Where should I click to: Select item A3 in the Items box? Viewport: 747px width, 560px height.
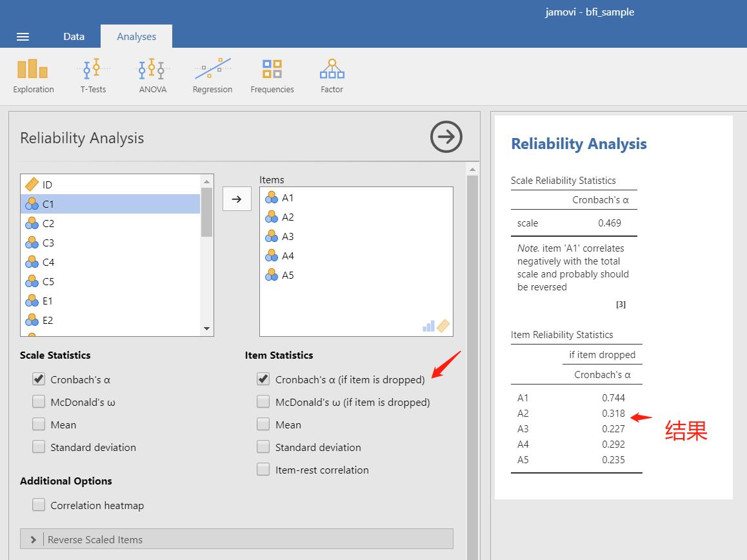(x=356, y=236)
